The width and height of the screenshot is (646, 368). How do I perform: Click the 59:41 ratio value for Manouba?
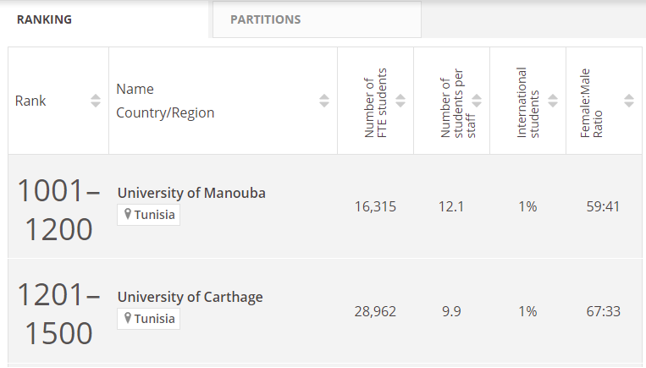[603, 206]
